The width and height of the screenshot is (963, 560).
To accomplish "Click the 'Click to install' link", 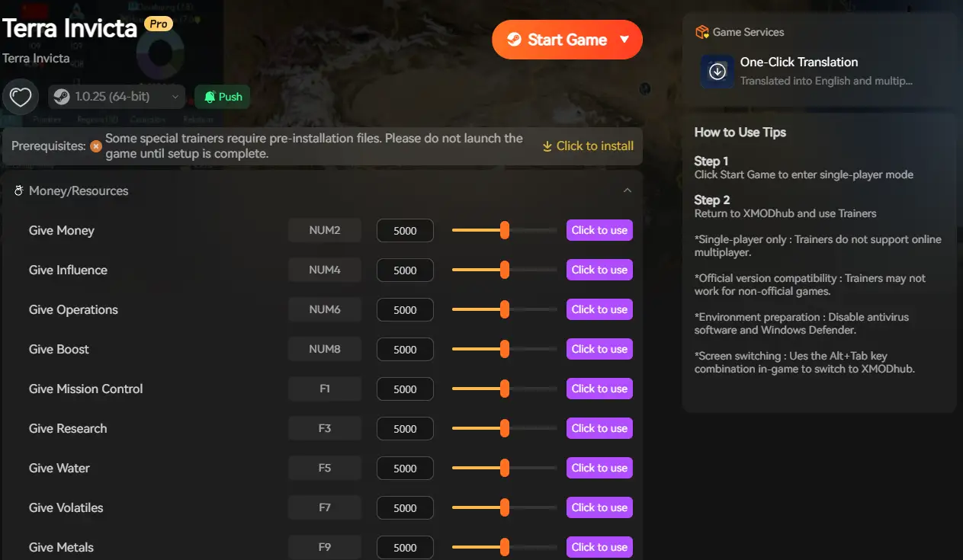I will tap(588, 146).
